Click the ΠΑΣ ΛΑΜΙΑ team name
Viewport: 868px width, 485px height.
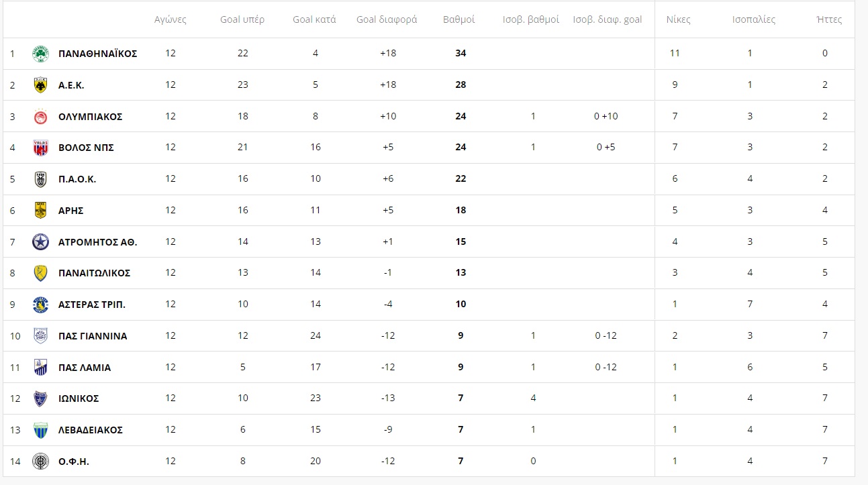[x=85, y=368]
